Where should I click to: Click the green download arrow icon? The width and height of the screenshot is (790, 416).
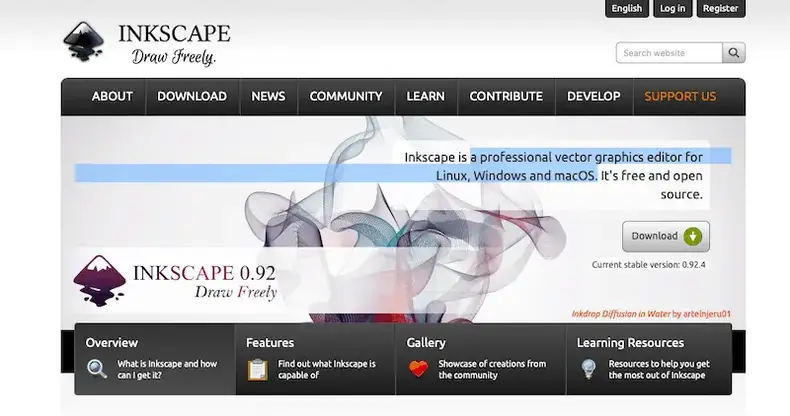(693, 237)
